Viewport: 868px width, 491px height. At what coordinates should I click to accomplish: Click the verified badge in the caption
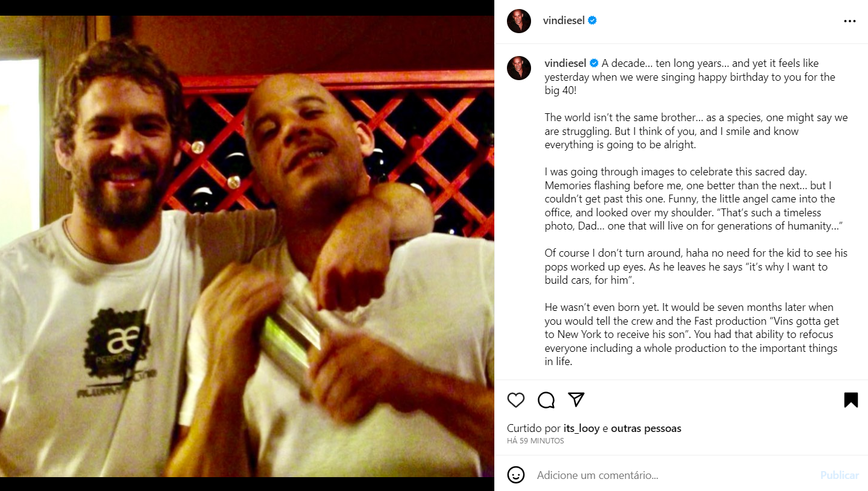(594, 63)
